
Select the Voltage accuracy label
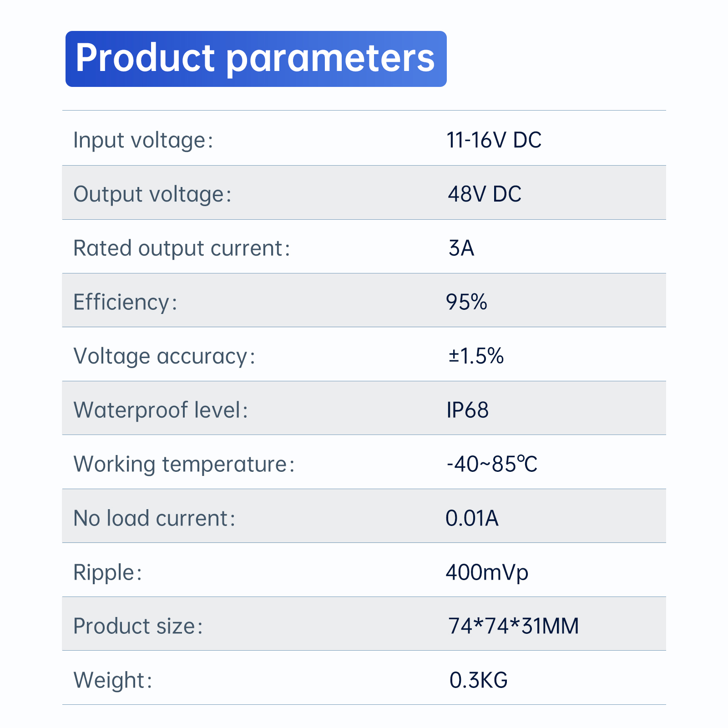(164, 356)
